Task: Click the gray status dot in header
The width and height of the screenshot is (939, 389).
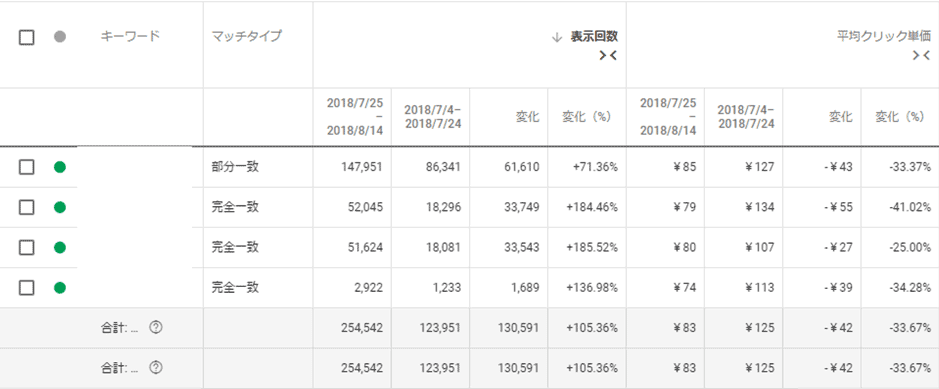Action: coord(59,37)
